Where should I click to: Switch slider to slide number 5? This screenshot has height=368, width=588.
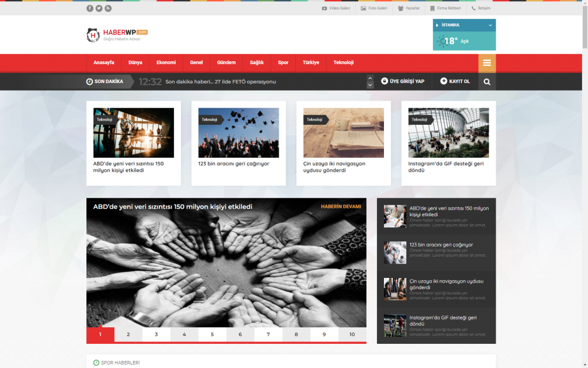(x=212, y=334)
